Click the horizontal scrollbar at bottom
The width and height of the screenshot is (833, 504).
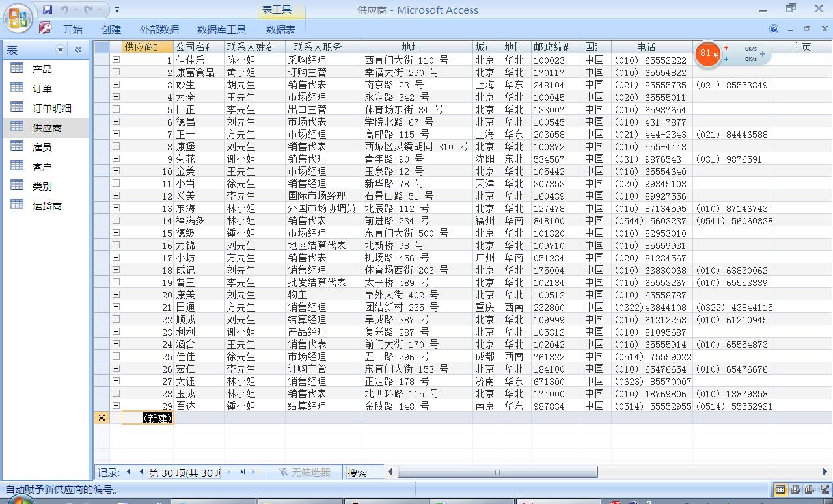pos(497,471)
